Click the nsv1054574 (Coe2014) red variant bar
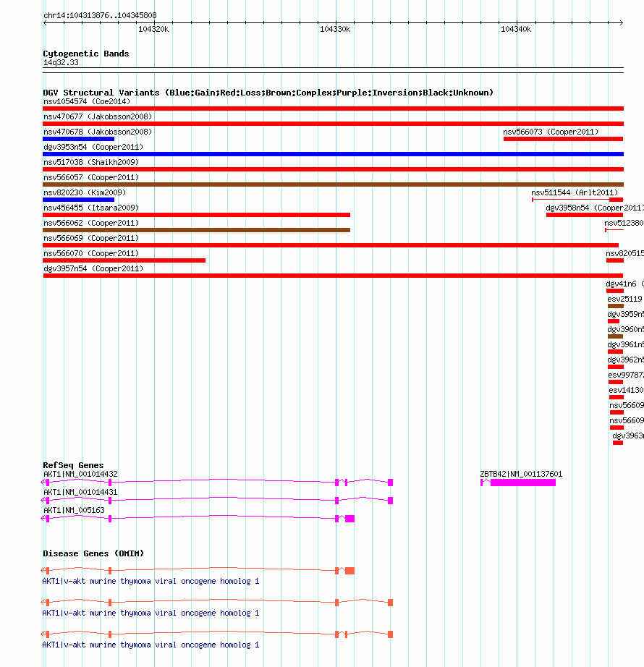644x667 pixels. click(x=333, y=109)
